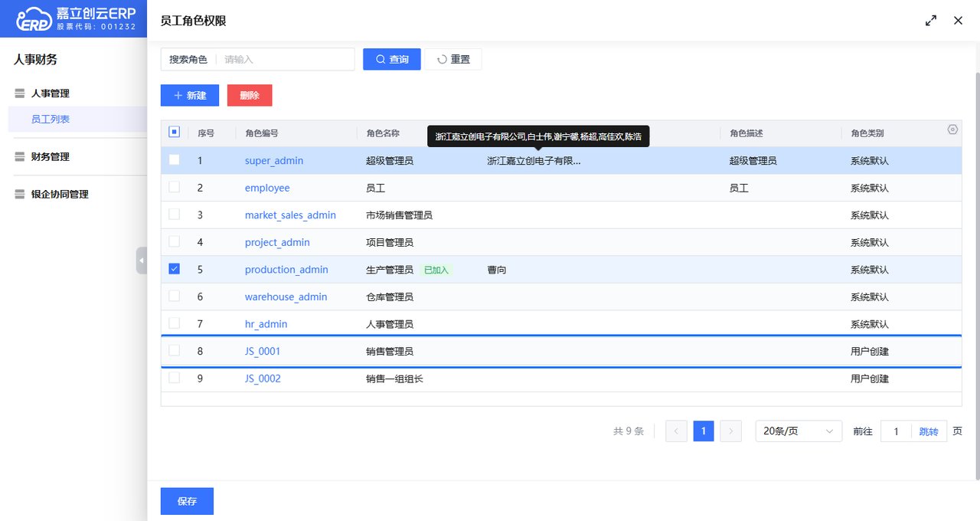Open the table column settings gear icon

coord(952,129)
